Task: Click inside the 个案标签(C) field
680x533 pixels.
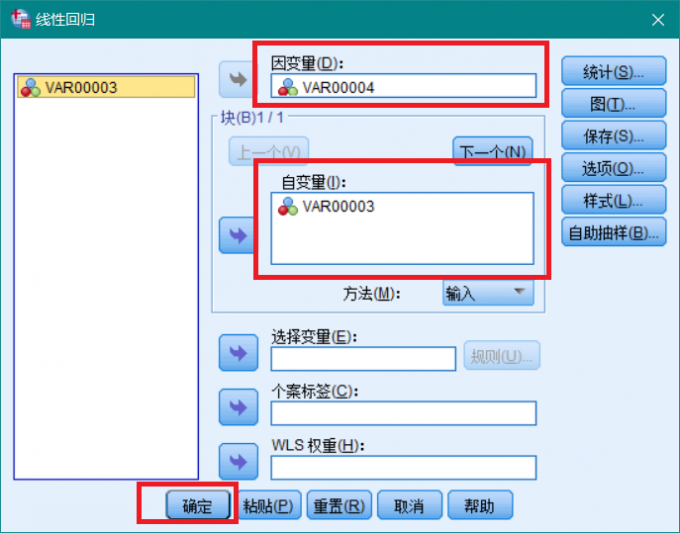Action: (x=403, y=413)
